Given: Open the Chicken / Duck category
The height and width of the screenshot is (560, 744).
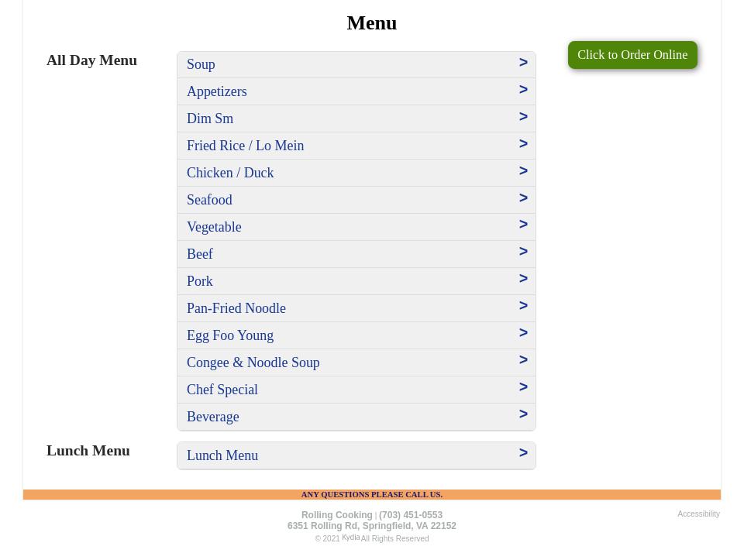Looking at the screenshot, I should click(x=230, y=173).
